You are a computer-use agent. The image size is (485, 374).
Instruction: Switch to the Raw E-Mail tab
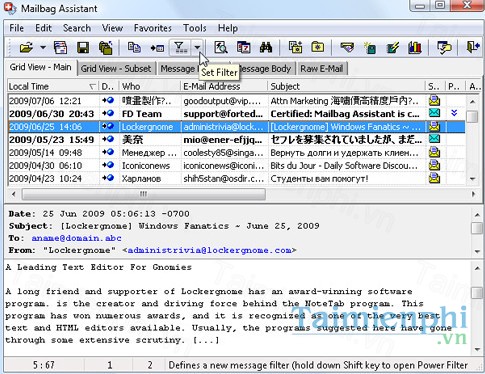click(x=322, y=69)
